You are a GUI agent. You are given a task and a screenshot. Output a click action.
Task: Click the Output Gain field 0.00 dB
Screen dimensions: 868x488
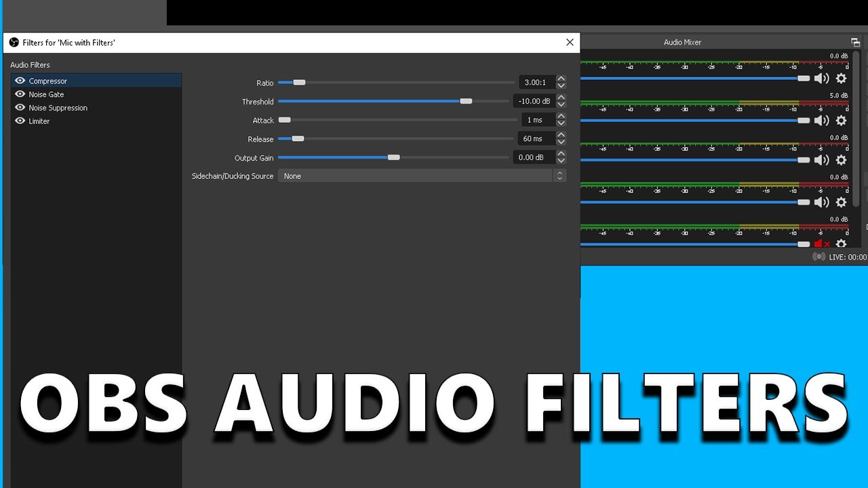534,157
